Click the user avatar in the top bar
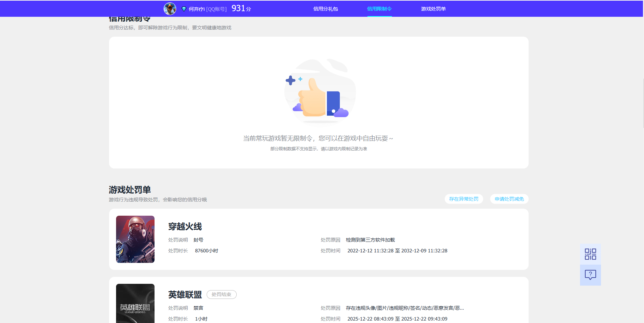This screenshot has width=644, height=323. (170, 8)
